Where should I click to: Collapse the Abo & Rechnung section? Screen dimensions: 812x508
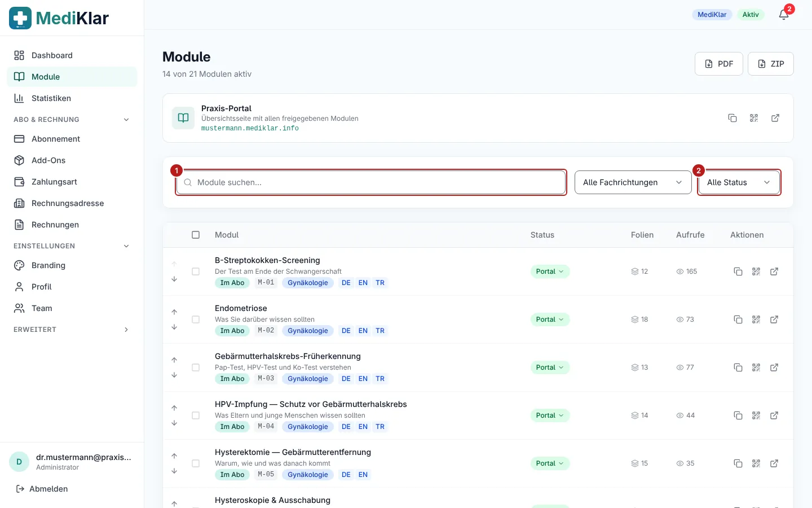tap(72, 120)
